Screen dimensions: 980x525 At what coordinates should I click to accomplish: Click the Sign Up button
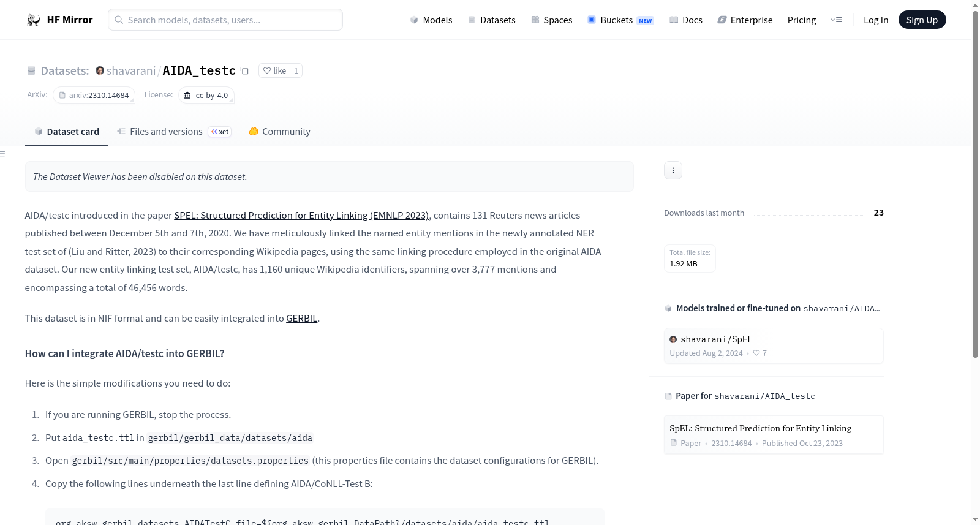coord(922,20)
